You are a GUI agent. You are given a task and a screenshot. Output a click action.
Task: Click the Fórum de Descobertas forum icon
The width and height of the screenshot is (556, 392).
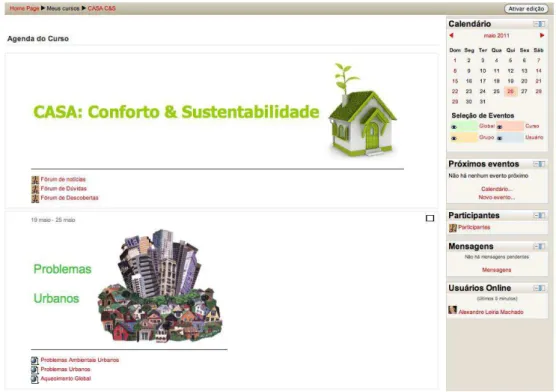pos(35,198)
